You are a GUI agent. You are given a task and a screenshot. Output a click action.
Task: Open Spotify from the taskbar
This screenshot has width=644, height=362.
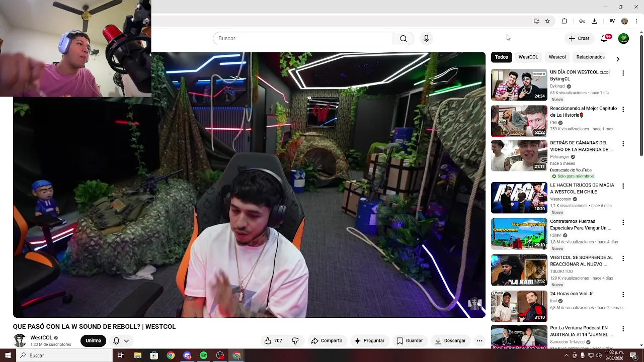pos(204,355)
